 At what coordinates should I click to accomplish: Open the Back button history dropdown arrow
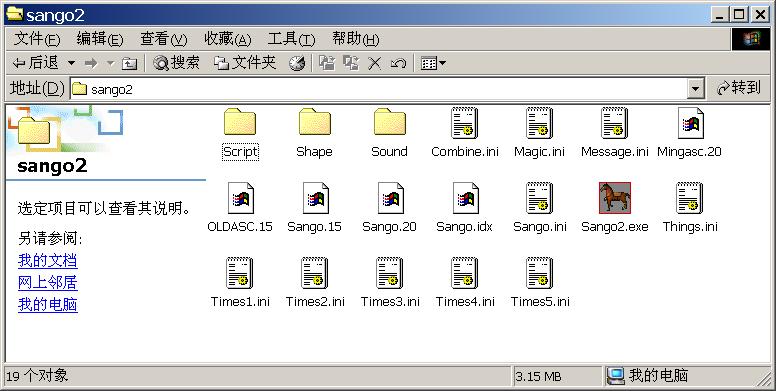71,63
